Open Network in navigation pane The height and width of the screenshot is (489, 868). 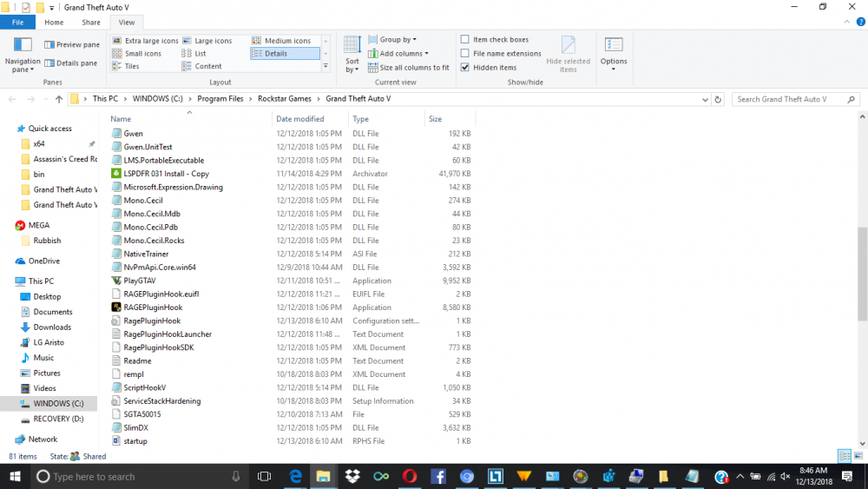(43, 439)
